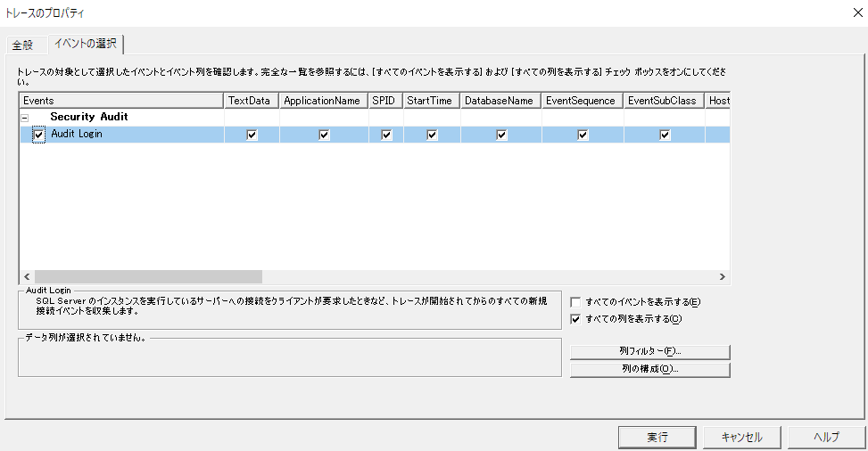This screenshot has height=451, width=868.
Task: Click the Security Audit category text
Action: point(89,117)
